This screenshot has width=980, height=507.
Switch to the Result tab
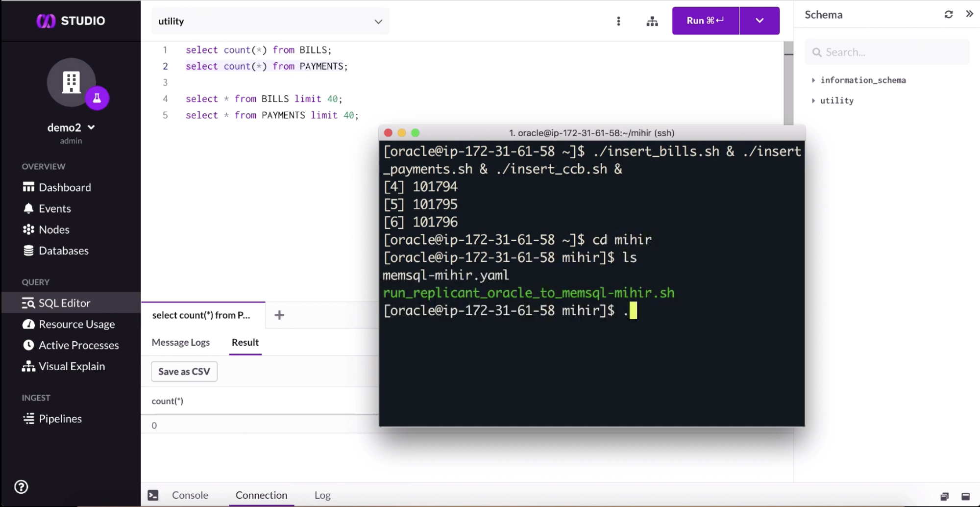tap(245, 342)
